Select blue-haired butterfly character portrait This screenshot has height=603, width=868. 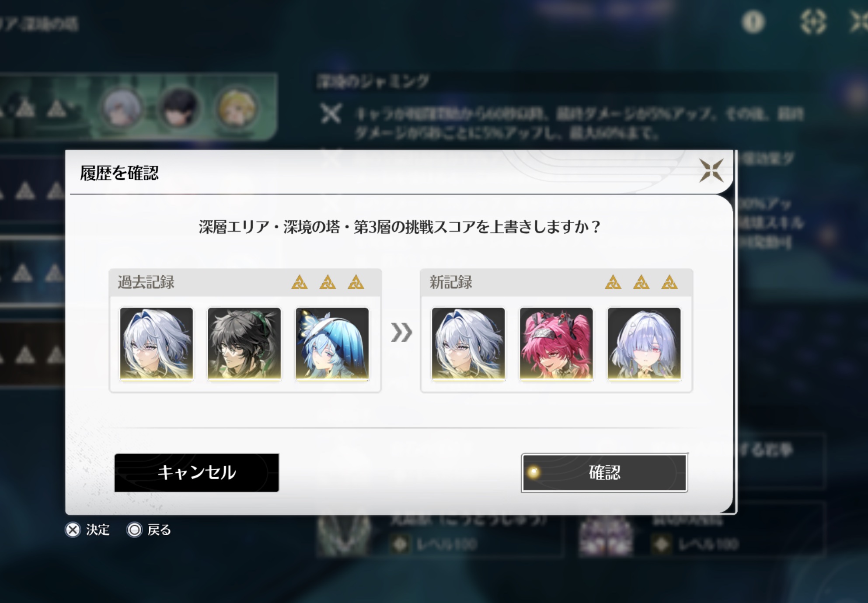click(332, 344)
